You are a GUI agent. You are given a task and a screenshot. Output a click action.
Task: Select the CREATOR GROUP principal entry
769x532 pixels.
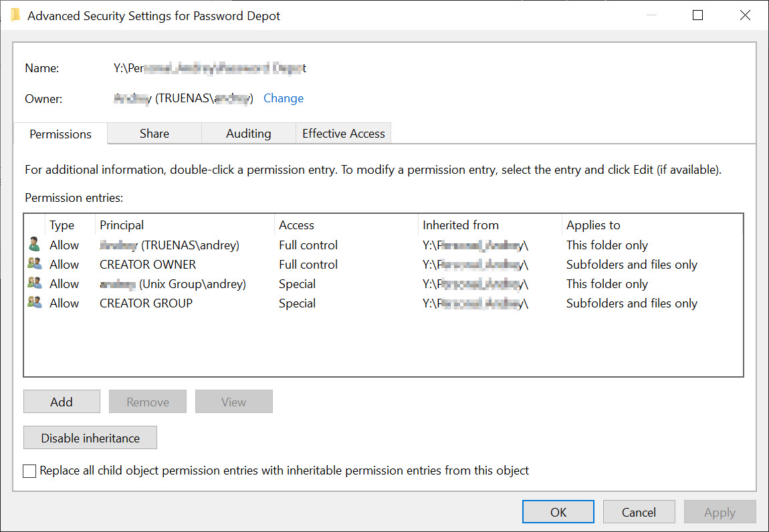(146, 303)
